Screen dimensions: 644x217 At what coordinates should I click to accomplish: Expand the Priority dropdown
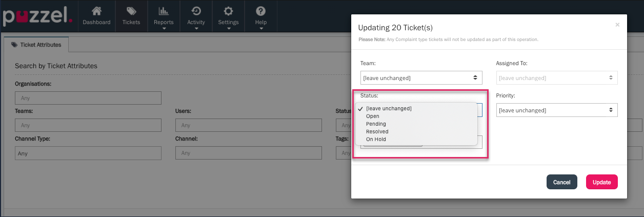click(x=556, y=110)
